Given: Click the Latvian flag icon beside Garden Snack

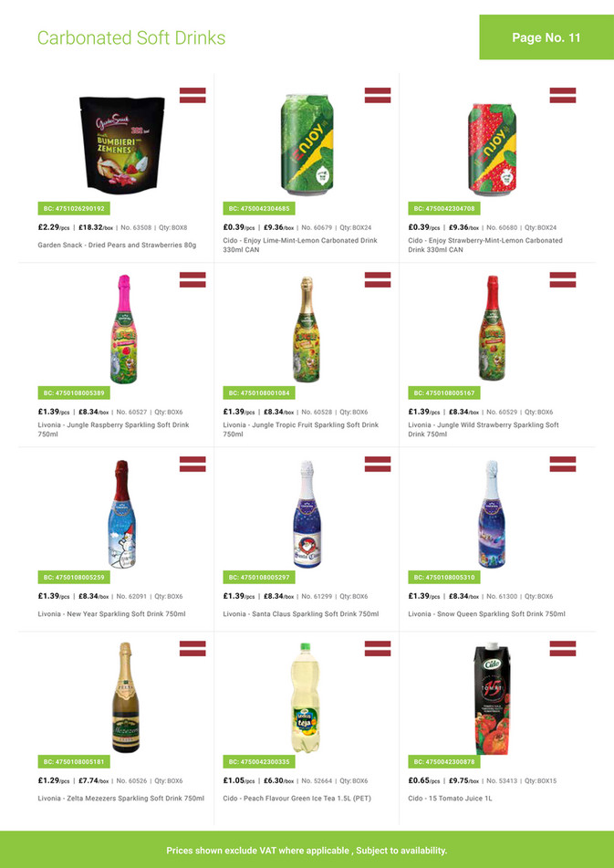Looking at the screenshot, I should (193, 95).
